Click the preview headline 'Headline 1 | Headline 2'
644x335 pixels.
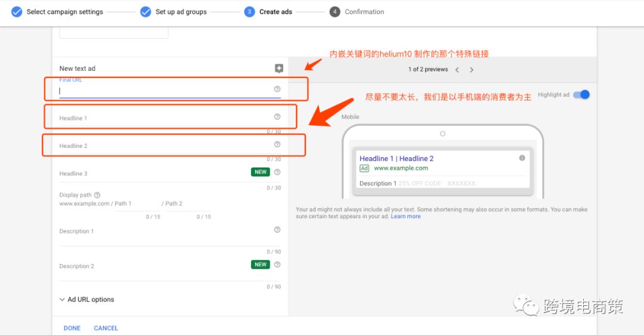(x=397, y=159)
